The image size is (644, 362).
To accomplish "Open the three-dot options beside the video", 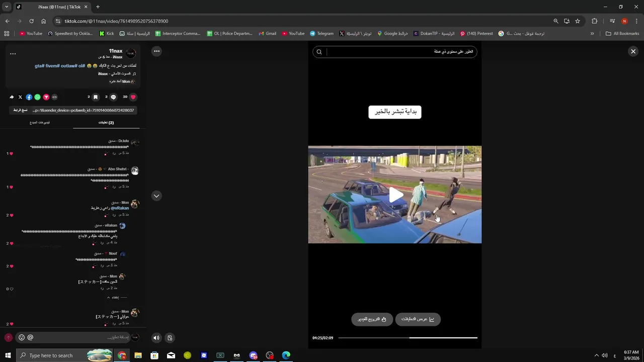I will point(156,51).
